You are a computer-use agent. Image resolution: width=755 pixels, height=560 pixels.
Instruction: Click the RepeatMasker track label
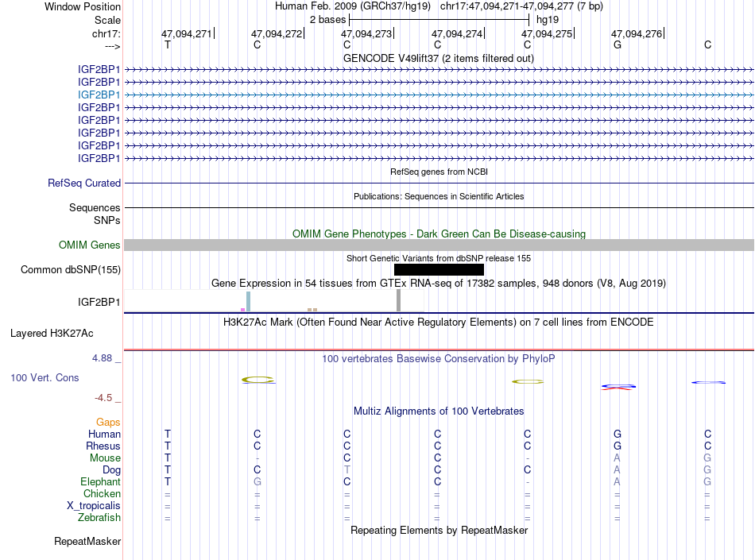point(87,542)
